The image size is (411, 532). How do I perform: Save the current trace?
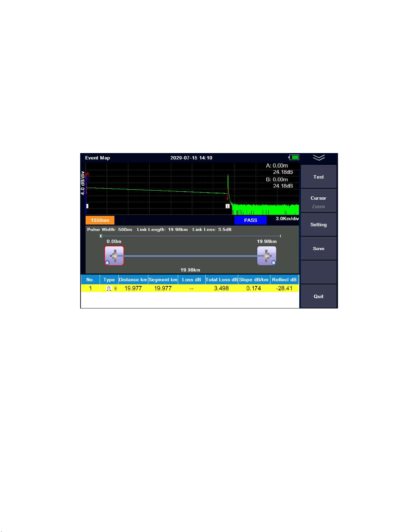point(318,248)
